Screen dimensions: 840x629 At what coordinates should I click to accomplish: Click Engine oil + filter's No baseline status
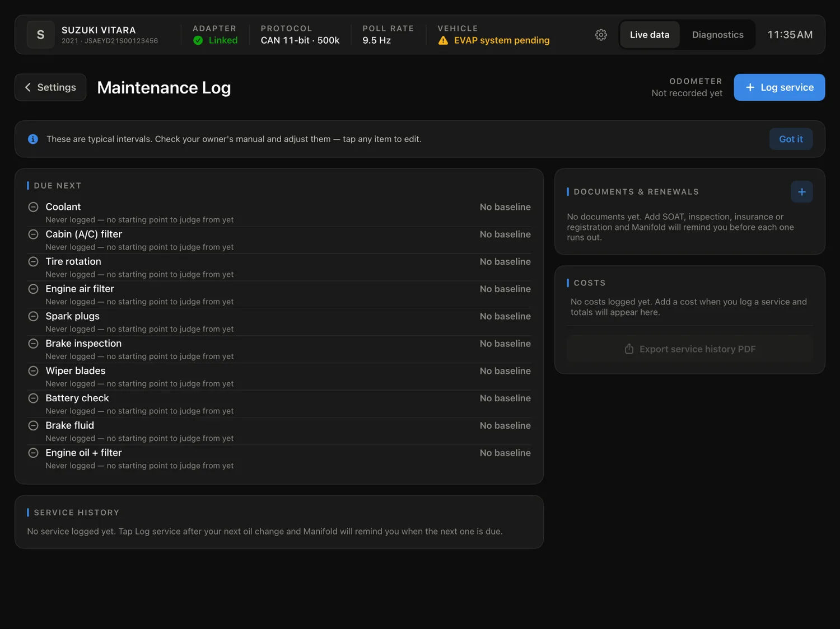tap(505, 453)
